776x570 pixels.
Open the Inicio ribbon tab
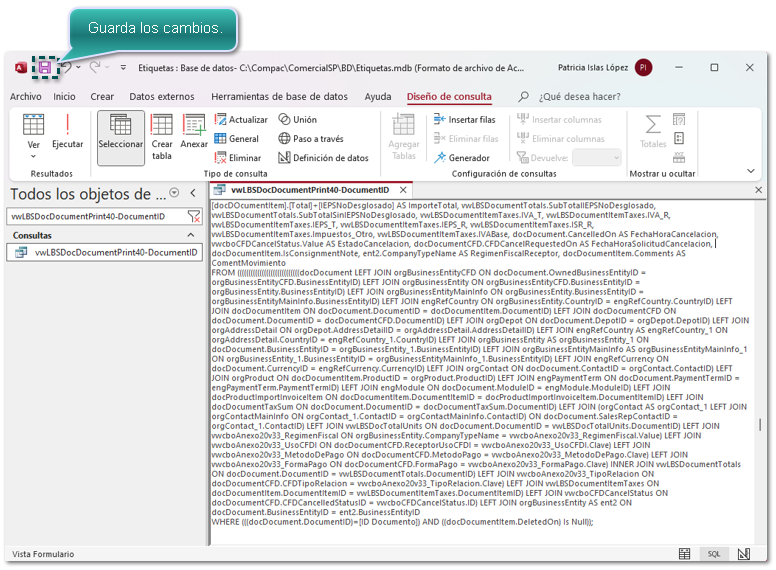(64, 96)
